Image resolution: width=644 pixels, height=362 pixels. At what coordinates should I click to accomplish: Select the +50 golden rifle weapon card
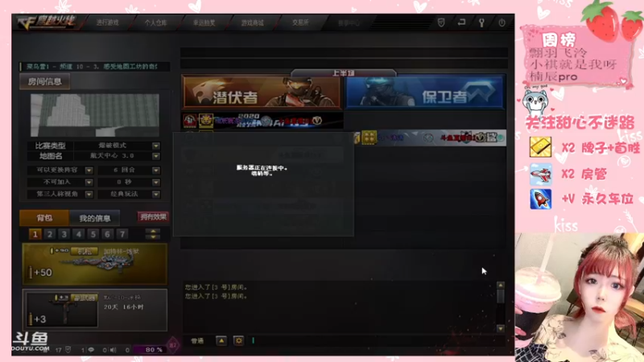[95, 264]
